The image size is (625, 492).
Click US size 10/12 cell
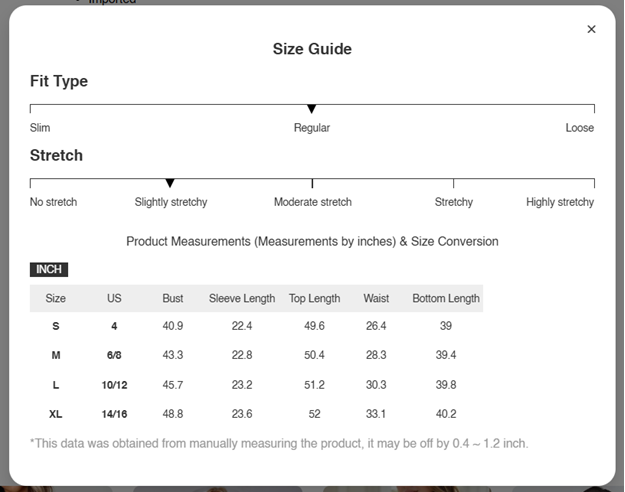114,385
